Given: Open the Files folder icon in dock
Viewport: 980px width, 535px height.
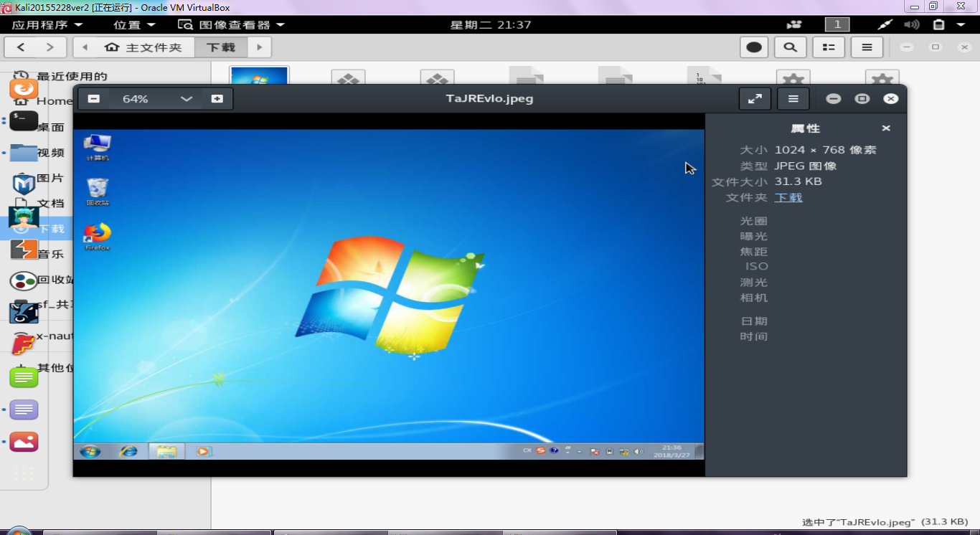Looking at the screenshot, I should (24, 152).
